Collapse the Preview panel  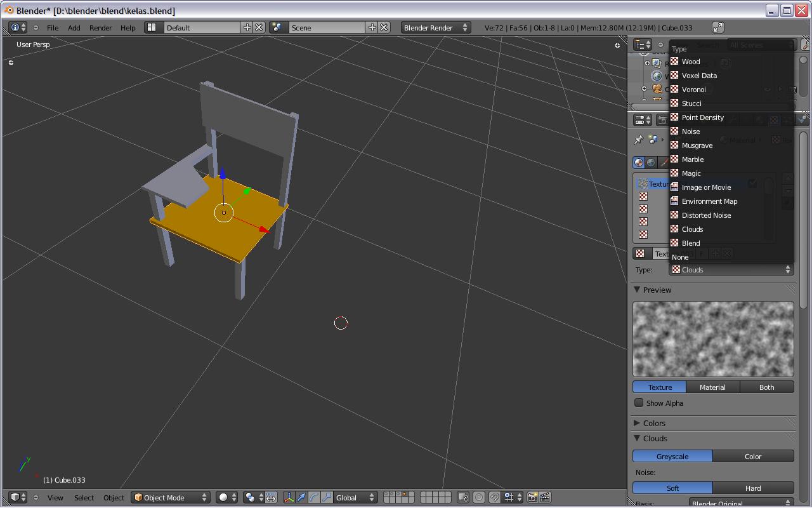[x=638, y=290]
